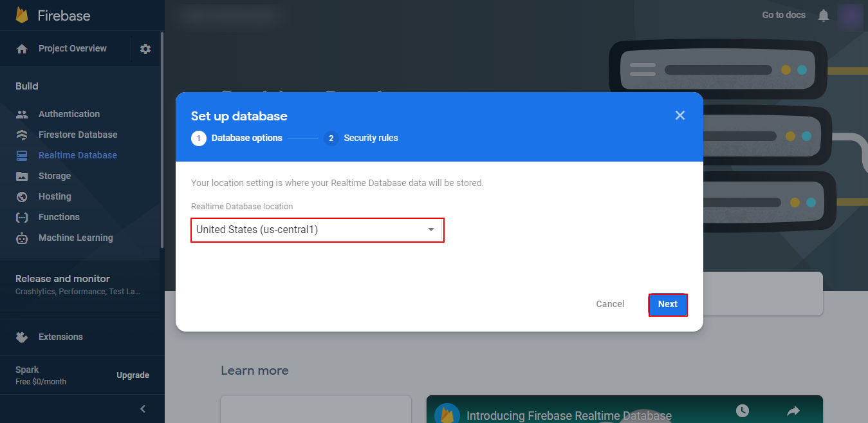Open user account avatar
868x423 pixels.
pos(851,15)
